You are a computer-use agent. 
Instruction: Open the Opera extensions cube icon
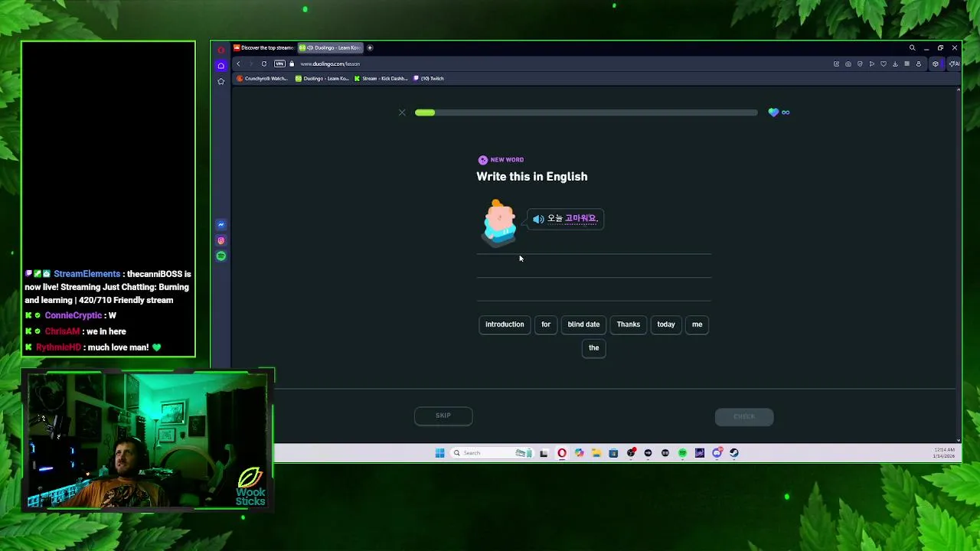tap(936, 64)
